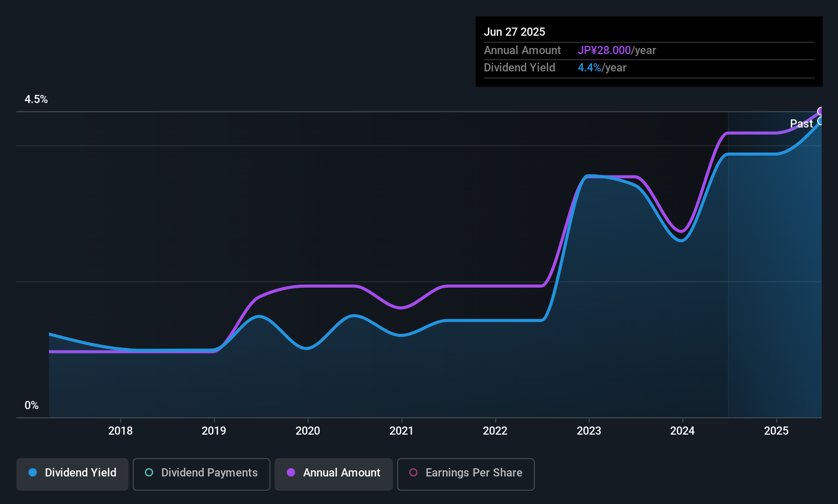
Task: Click the 2018 x-axis label
Action: tap(120, 431)
